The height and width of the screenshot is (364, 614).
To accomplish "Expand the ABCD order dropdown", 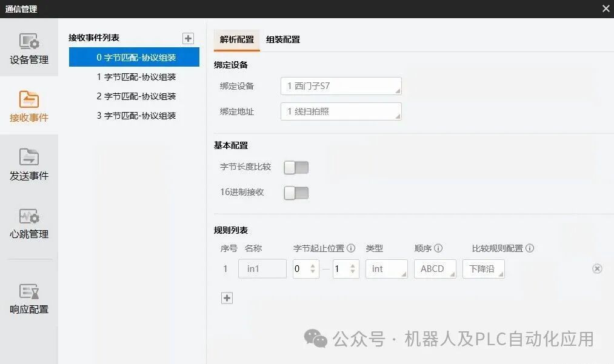I will point(435,269).
